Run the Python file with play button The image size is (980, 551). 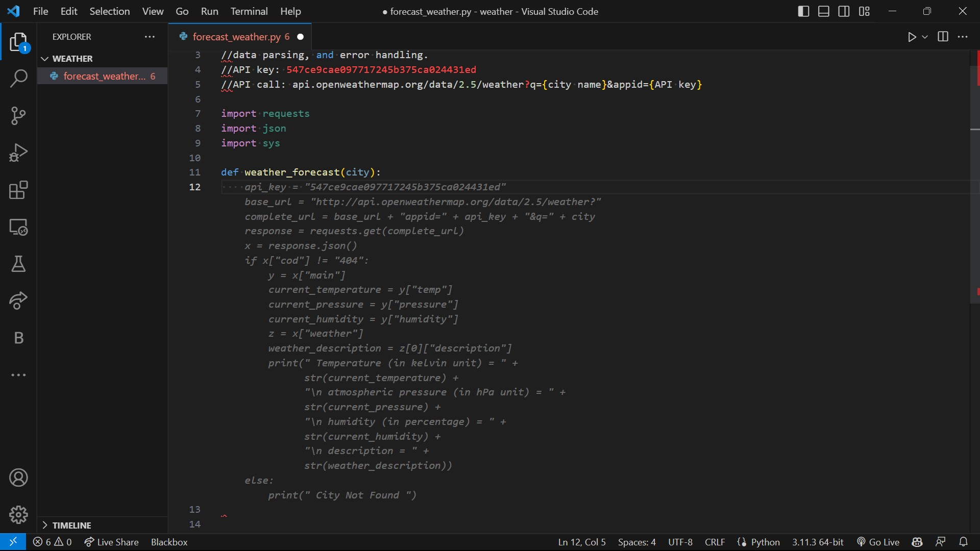pos(913,37)
